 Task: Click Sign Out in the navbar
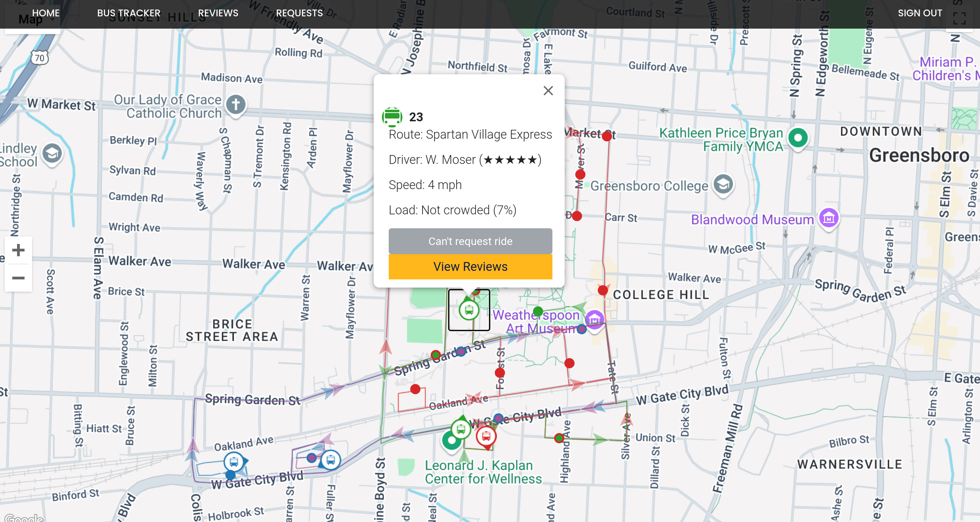[x=920, y=13]
